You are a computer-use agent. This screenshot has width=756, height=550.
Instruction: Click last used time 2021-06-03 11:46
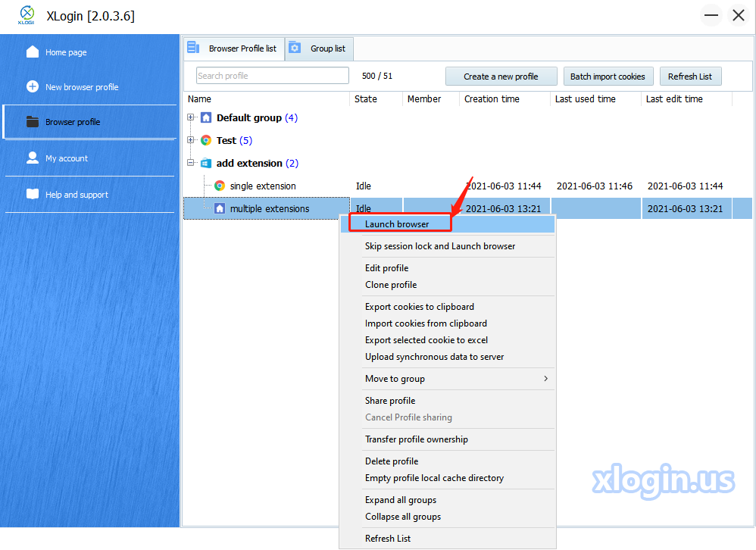coord(595,186)
